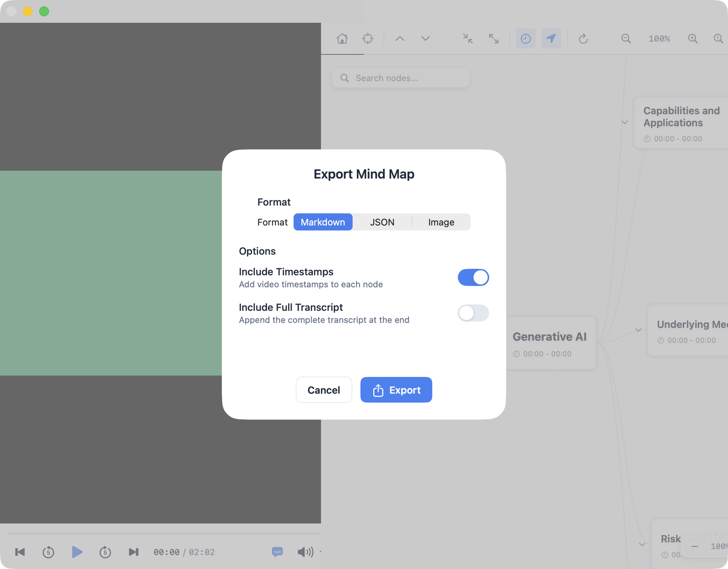Toggle the navigation arrow follow icon
The height and width of the screenshot is (569, 728).
tap(551, 39)
